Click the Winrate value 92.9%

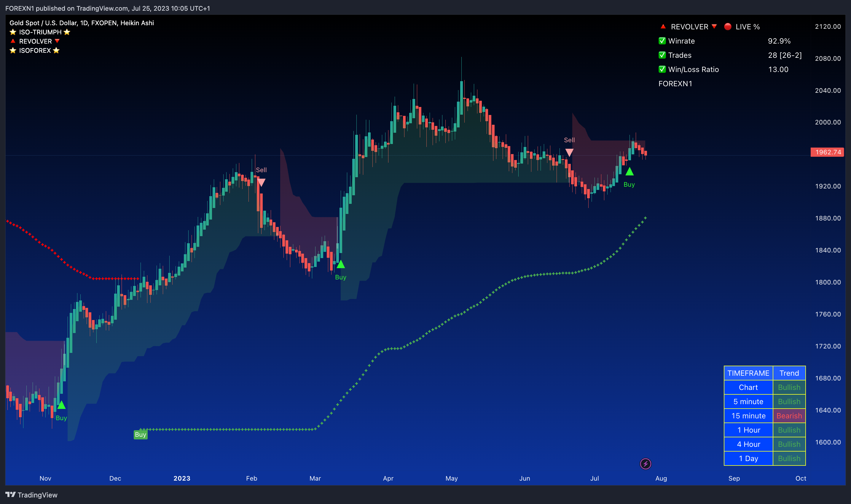[779, 41]
